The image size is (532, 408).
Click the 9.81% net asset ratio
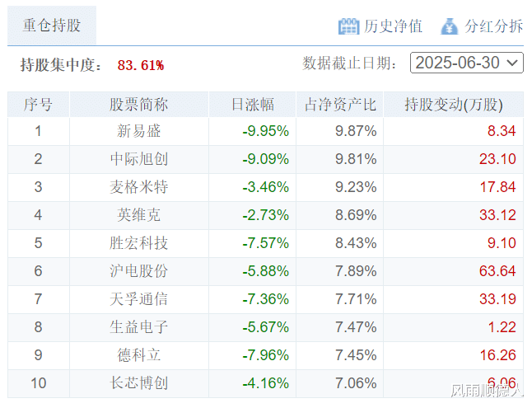click(x=356, y=159)
